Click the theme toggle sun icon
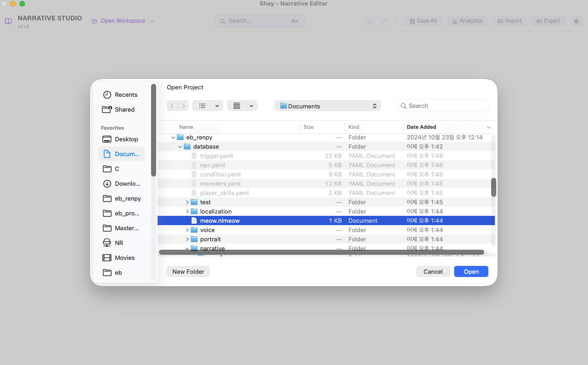This screenshot has height=365, width=588. tap(576, 21)
